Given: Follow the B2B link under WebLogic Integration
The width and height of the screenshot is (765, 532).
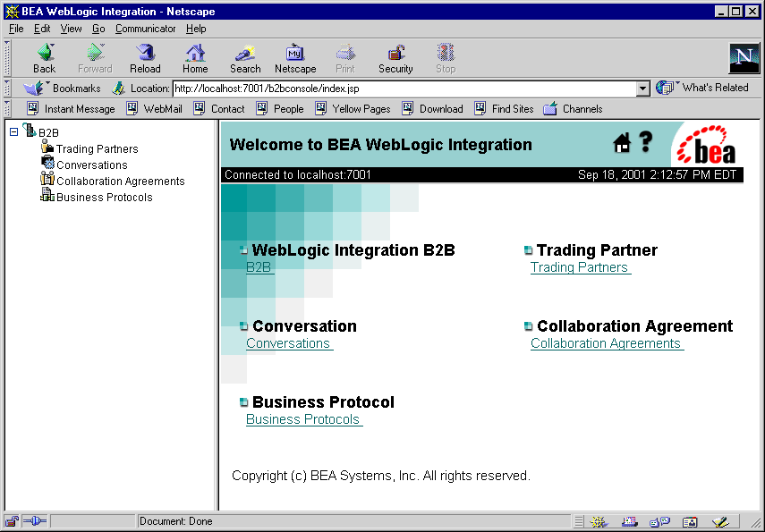Looking at the screenshot, I should tap(259, 267).
